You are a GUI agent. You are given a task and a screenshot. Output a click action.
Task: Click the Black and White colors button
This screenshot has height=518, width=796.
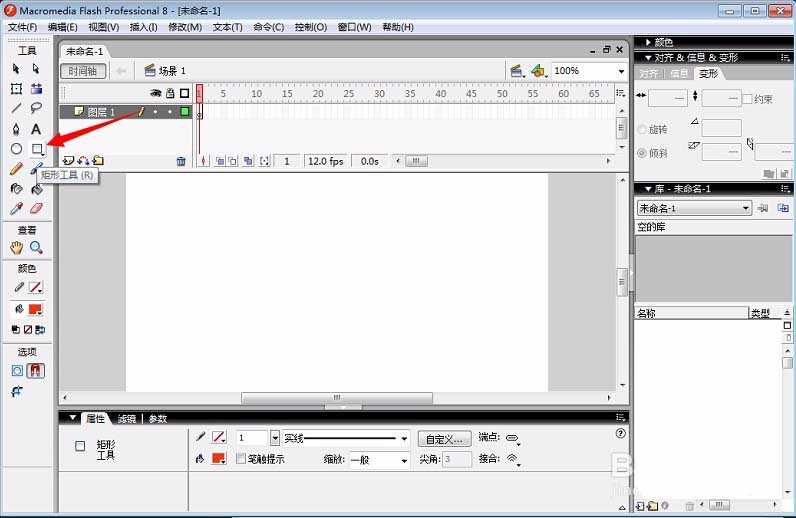[16, 330]
